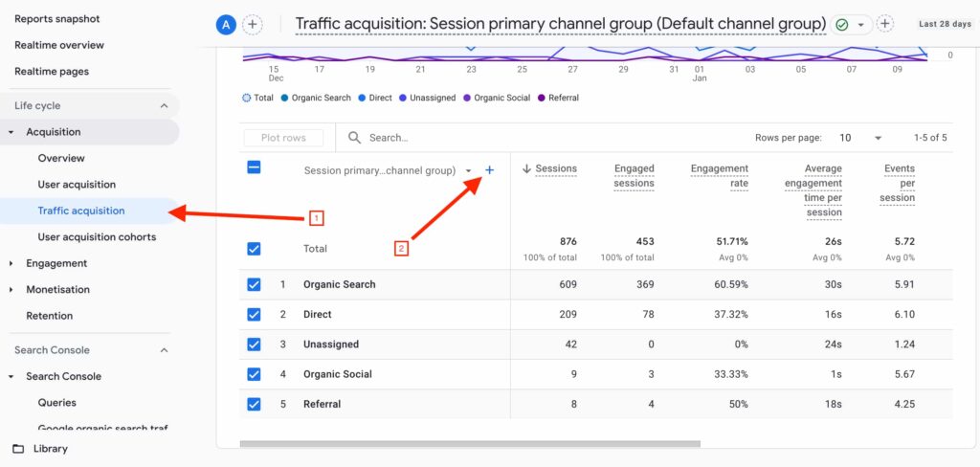
Task: Uncheck the Unassigned row checkbox
Action: (254, 345)
